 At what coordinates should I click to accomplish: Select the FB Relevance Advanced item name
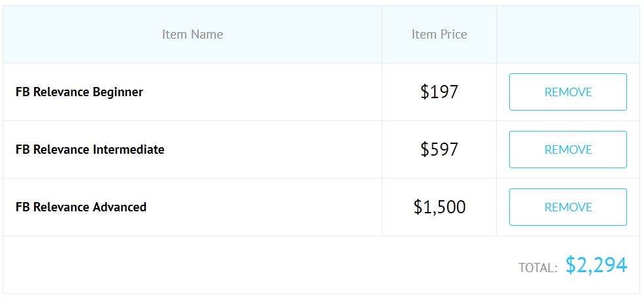81,207
